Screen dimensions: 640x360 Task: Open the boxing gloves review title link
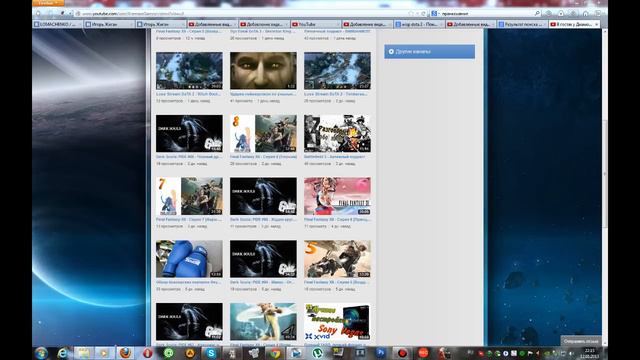pos(188,282)
